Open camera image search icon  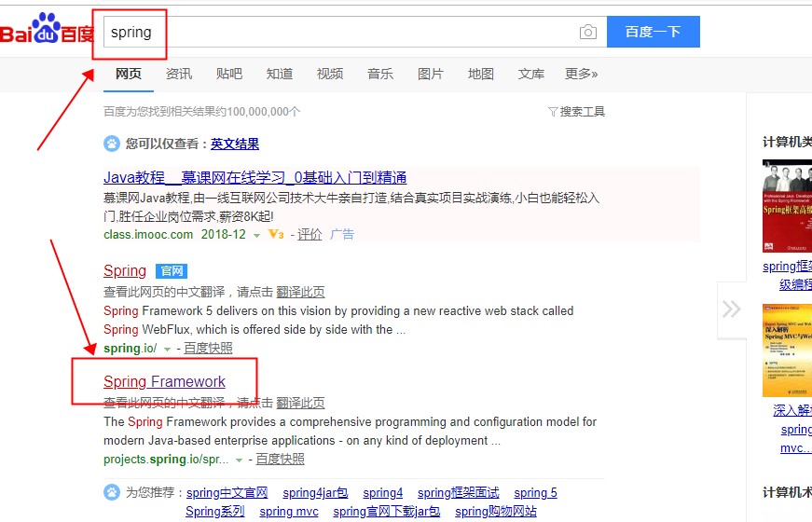tap(587, 32)
